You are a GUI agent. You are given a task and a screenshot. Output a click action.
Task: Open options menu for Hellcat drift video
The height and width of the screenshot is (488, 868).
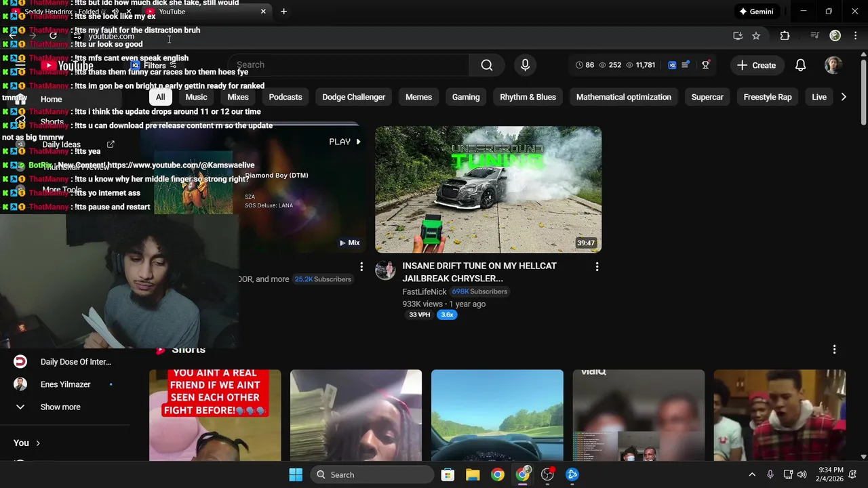click(x=597, y=267)
